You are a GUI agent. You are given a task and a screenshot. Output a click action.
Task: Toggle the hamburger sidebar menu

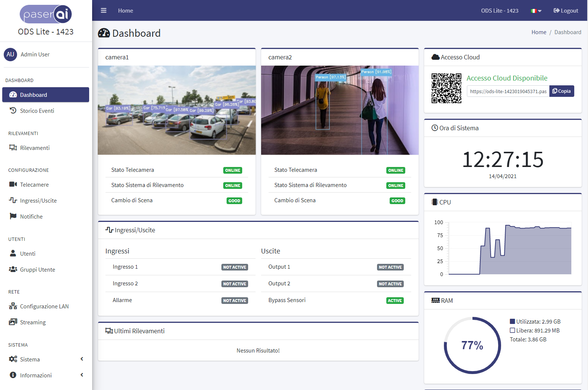click(x=104, y=10)
